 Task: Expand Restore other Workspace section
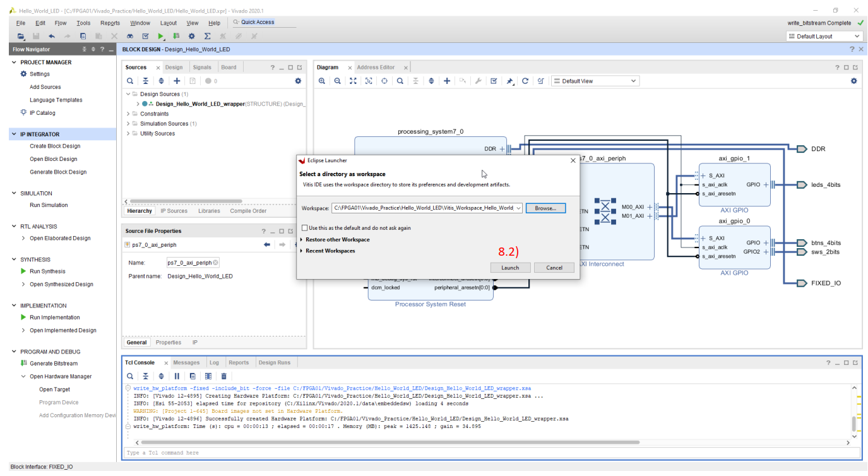302,240
